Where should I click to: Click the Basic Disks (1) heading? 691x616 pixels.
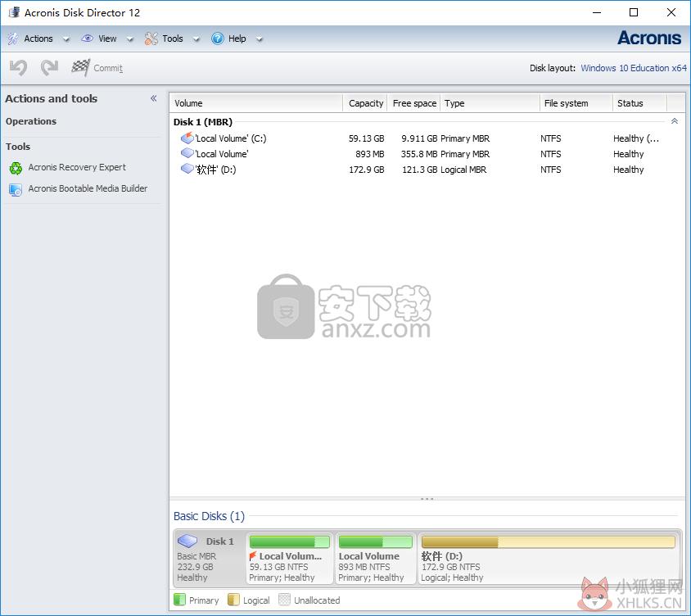point(209,516)
